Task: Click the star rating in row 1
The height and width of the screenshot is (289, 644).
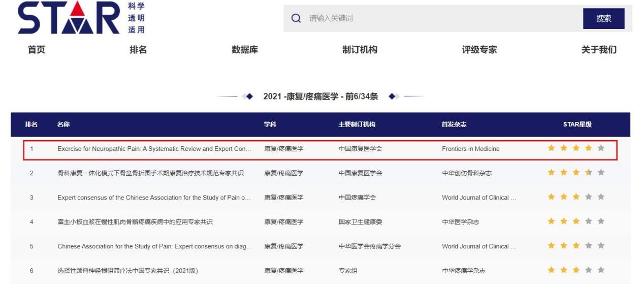Action: tap(576, 148)
